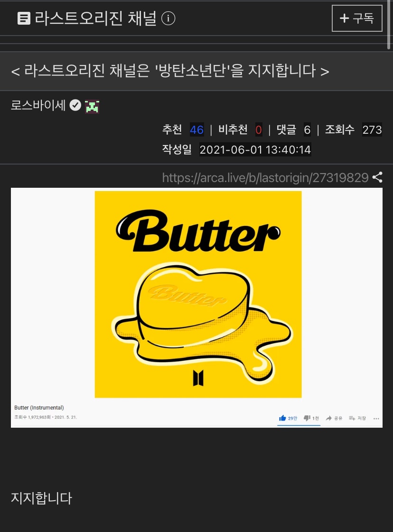Viewport: 393px width, 532px height.
Task: Click the pixel avatar icon beside the author name
Action: [92, 106]
